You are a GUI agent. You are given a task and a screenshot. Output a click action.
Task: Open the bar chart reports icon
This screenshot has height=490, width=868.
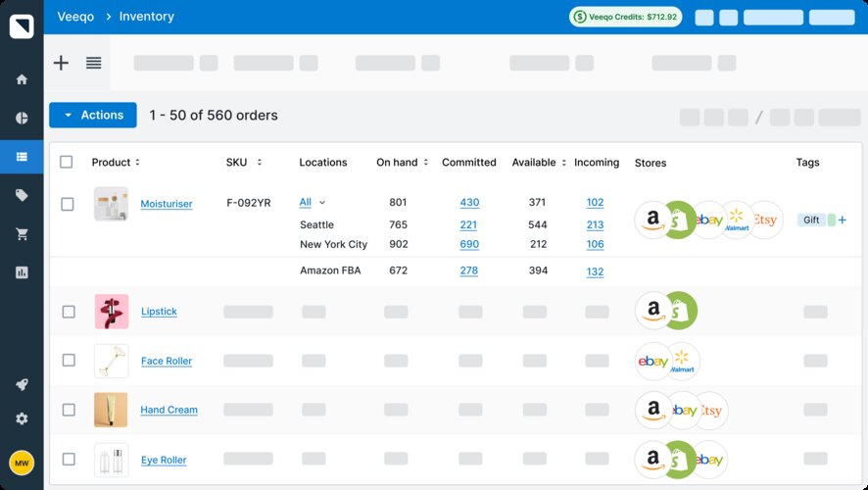click(22, 272)
